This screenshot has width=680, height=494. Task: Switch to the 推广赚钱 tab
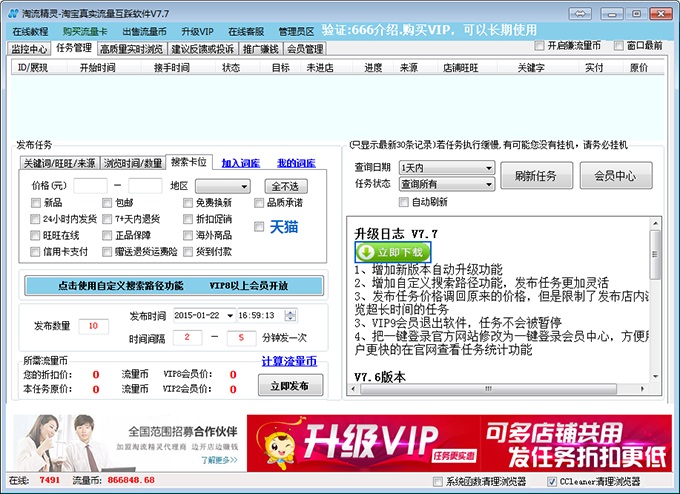coord(261,49)
